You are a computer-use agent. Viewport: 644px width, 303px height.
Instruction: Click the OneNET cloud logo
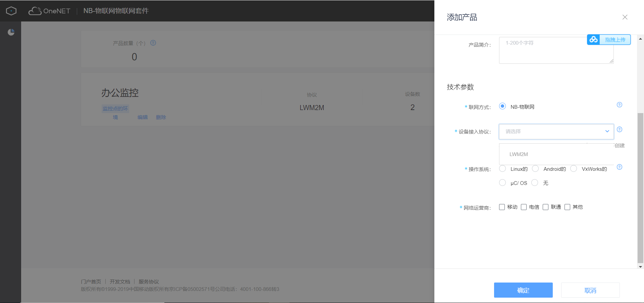click(x=49, y=11)
